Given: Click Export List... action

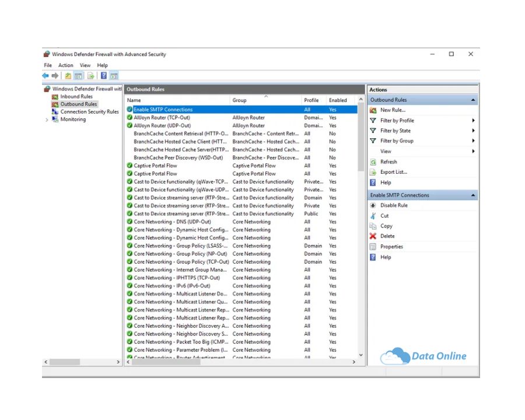Looking at the screenshot, I should 394,172.
